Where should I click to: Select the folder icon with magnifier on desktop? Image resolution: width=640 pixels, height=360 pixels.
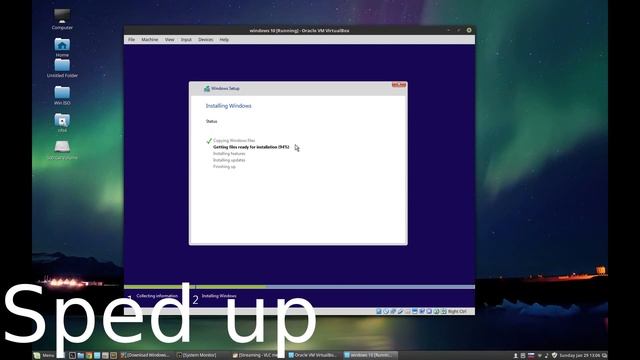(62, 122)
